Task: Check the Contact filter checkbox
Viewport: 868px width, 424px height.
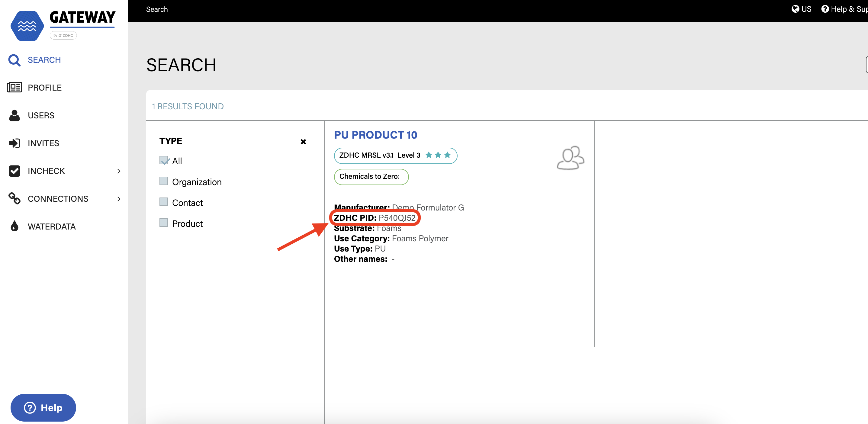Action: point(163,202)
